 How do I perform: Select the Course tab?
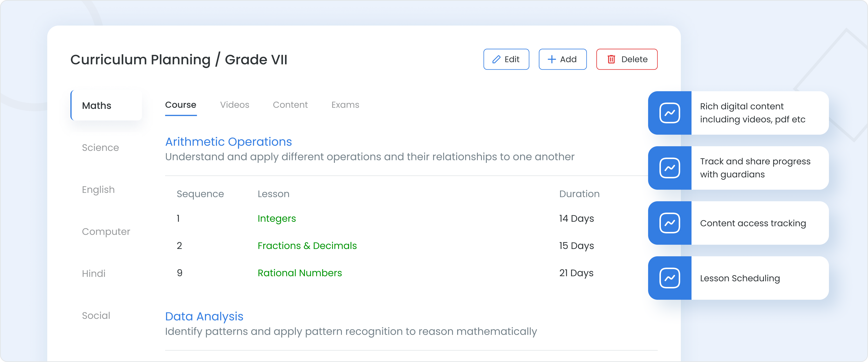tap(181, 105)
